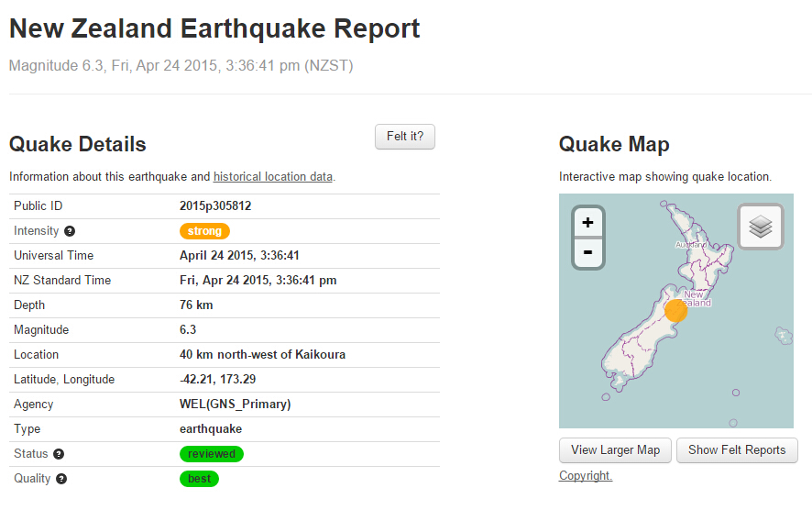Click the green "best" quality badge
This screenshot has width=812, height=510.
[x=199, y=479]
